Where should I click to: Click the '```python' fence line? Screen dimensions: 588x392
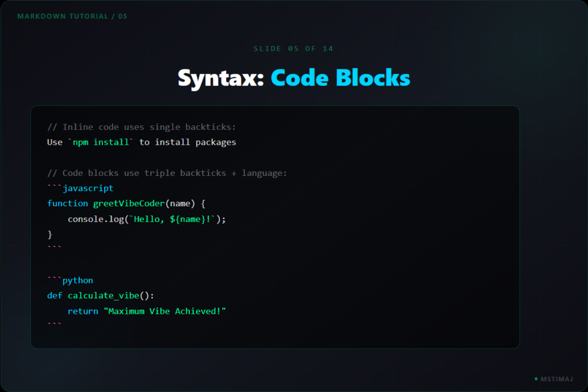(x=70, y=280)
